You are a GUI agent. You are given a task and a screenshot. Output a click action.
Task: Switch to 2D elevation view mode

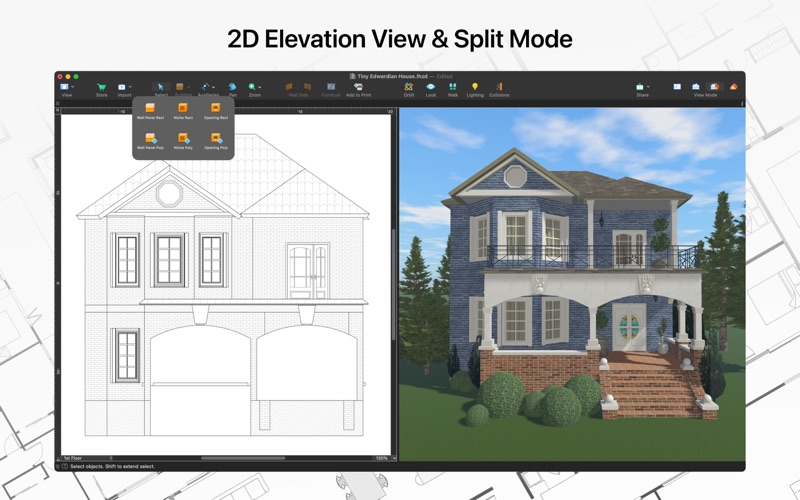tap(695, 87)
